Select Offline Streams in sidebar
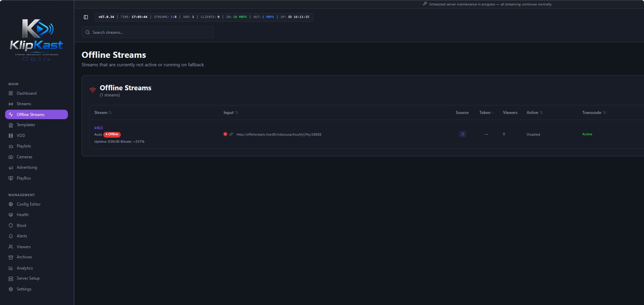644x305 pixels. click(36, 115)
